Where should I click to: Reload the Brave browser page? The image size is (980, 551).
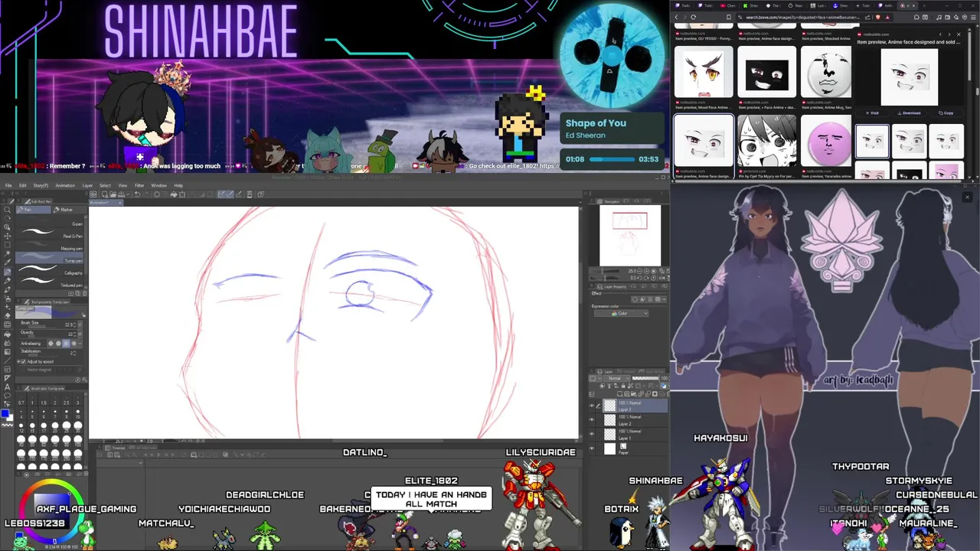[x=694, y=17]
